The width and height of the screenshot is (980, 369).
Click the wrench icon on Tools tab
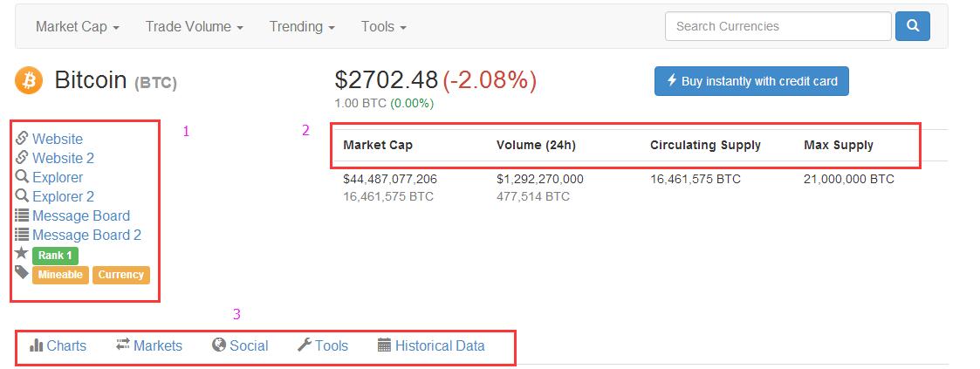tap(305, 345)
